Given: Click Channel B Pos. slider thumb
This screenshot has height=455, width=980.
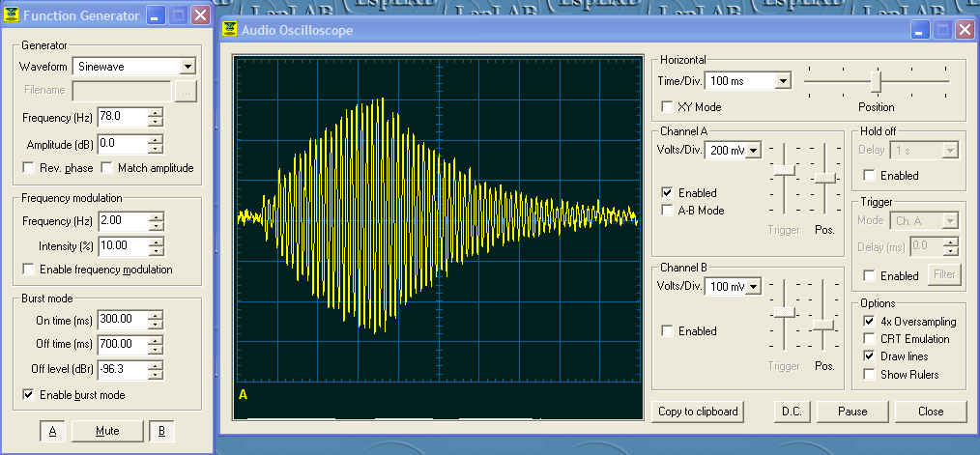Looking at the screenshot, I should click(823, 325).
